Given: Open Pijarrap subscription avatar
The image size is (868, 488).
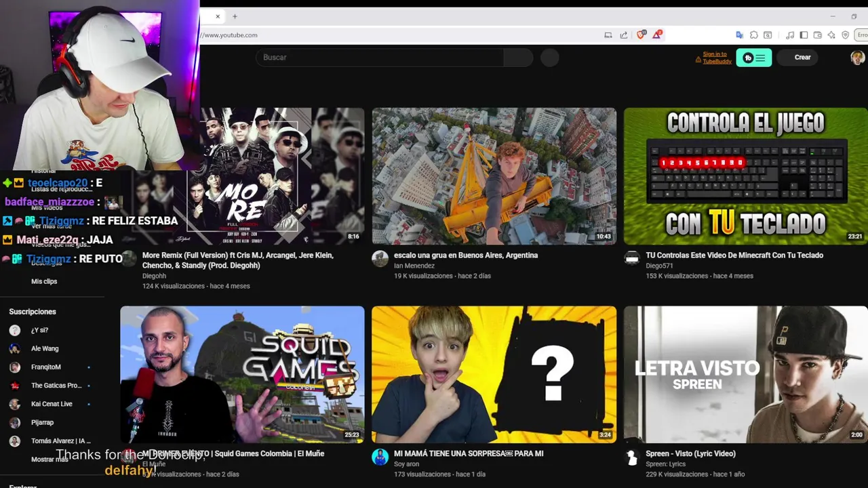Looking at the screenshot, I should tap(15, 422).
